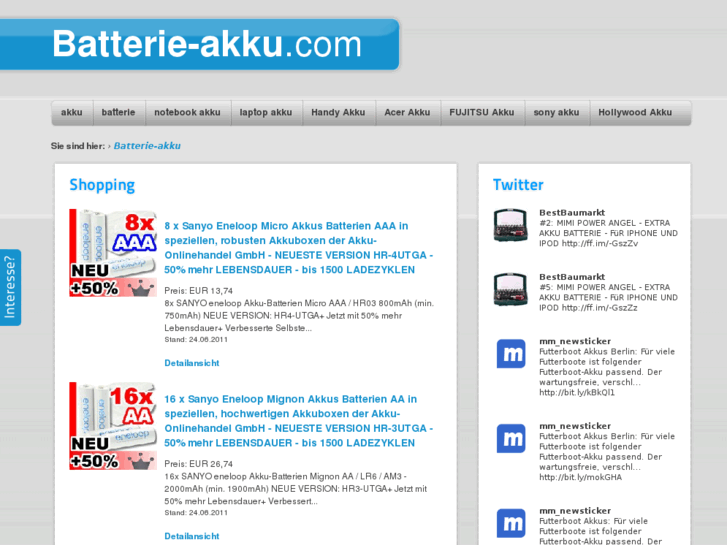Open the 'akku' navigation item

point(72,113)
